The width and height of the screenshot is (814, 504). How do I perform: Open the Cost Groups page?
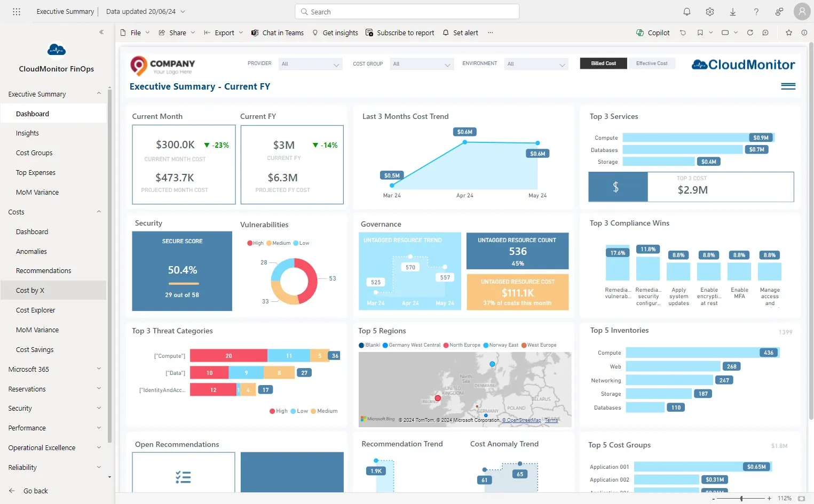click(34, 153)
